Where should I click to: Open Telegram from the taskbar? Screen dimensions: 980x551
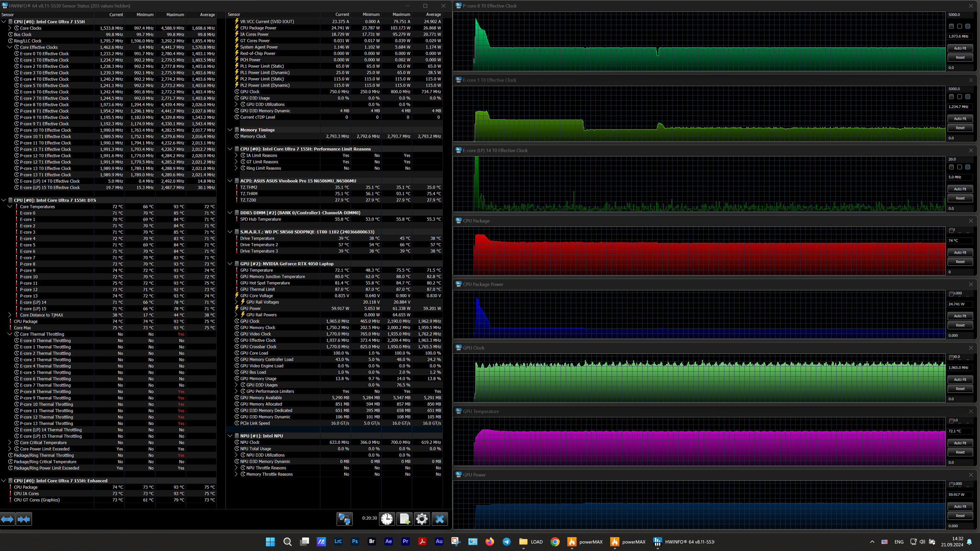[506, 542]
